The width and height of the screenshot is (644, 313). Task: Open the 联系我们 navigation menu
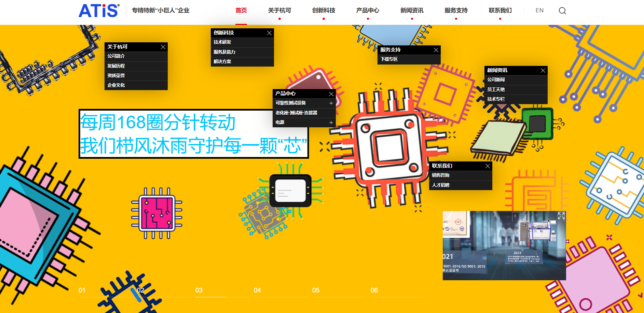[x=500, y=11]
